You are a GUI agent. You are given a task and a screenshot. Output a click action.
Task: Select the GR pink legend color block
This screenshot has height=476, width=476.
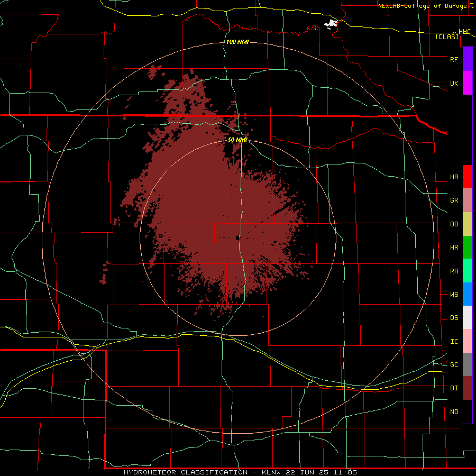467,200
